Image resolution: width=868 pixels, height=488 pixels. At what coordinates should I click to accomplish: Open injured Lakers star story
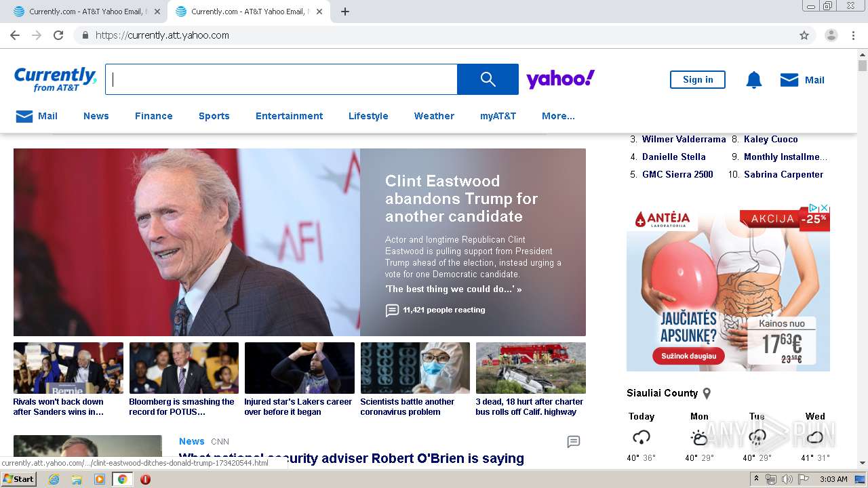click(300, 380)
